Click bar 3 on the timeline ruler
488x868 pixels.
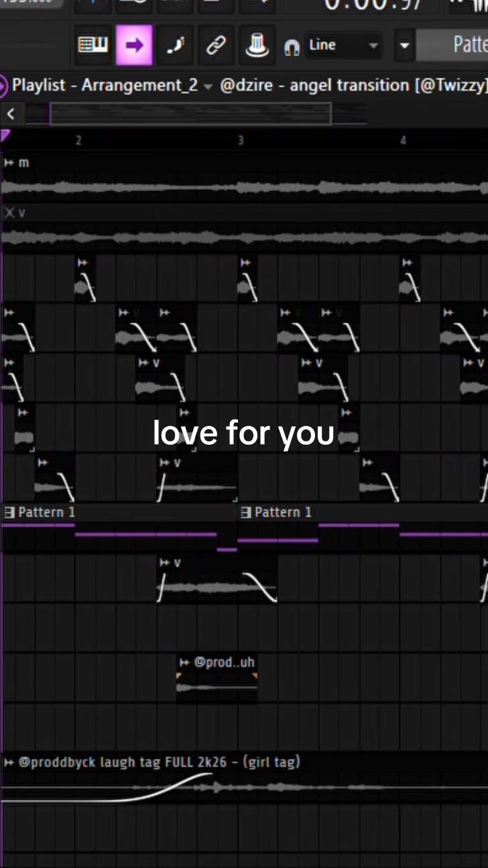(x=241, y=140)
